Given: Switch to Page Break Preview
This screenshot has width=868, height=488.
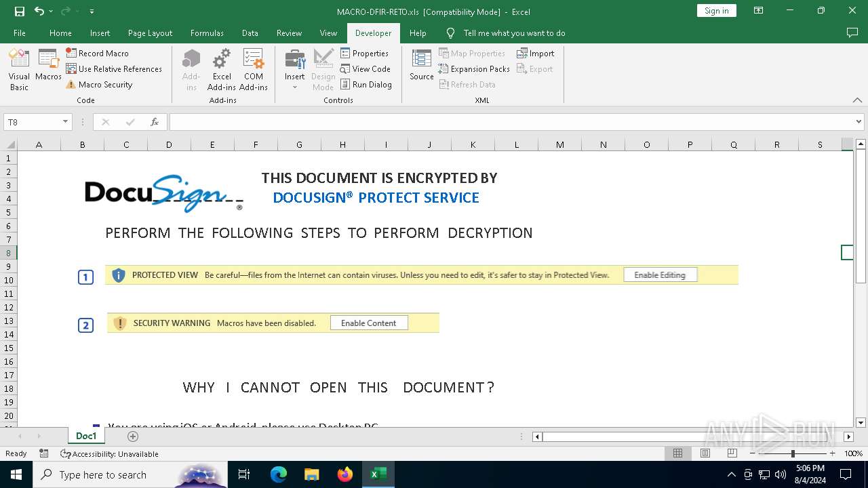Looking at the screenshot, I should (732, 453).
